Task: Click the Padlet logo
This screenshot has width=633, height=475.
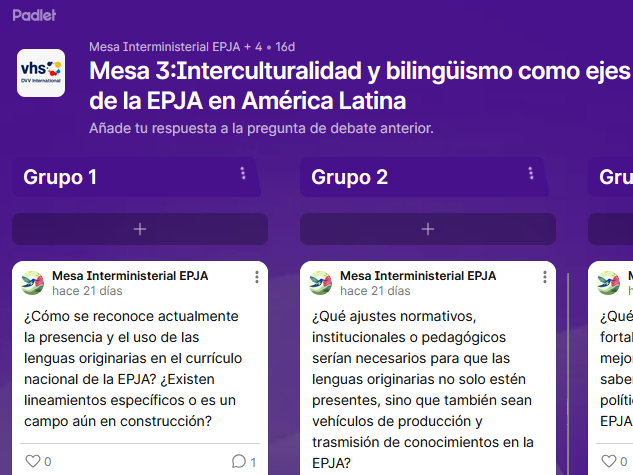Action: tap(36, 16)
